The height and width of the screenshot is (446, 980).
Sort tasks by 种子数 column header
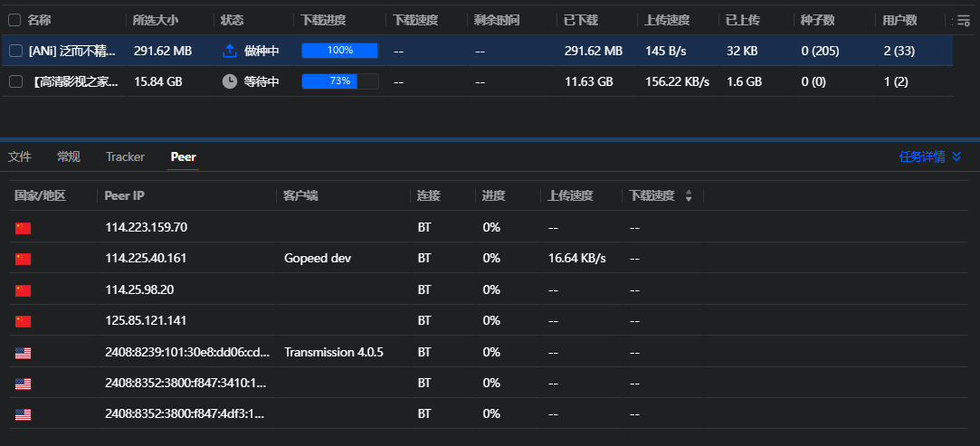(x=817, y=20)
